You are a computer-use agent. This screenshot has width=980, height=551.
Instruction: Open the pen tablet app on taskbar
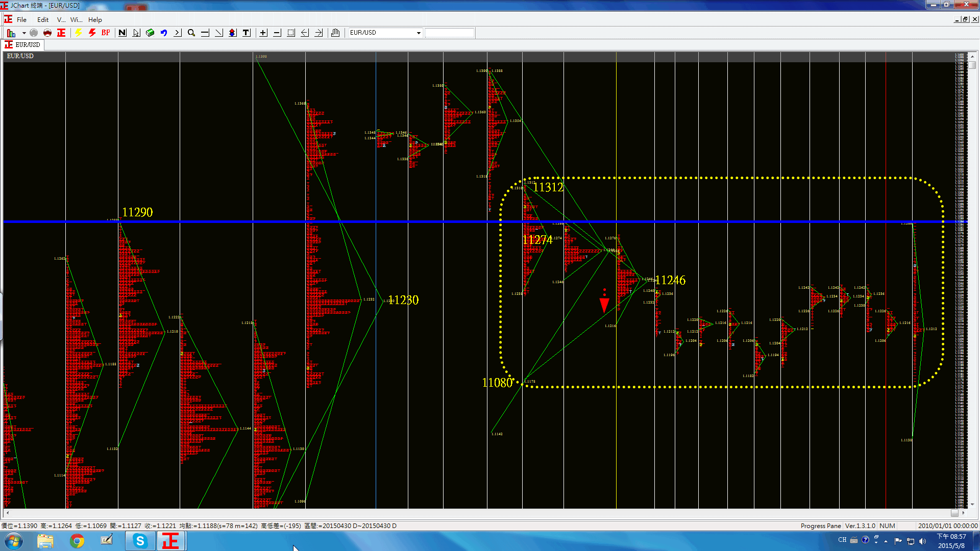click(x=107, y=540)
